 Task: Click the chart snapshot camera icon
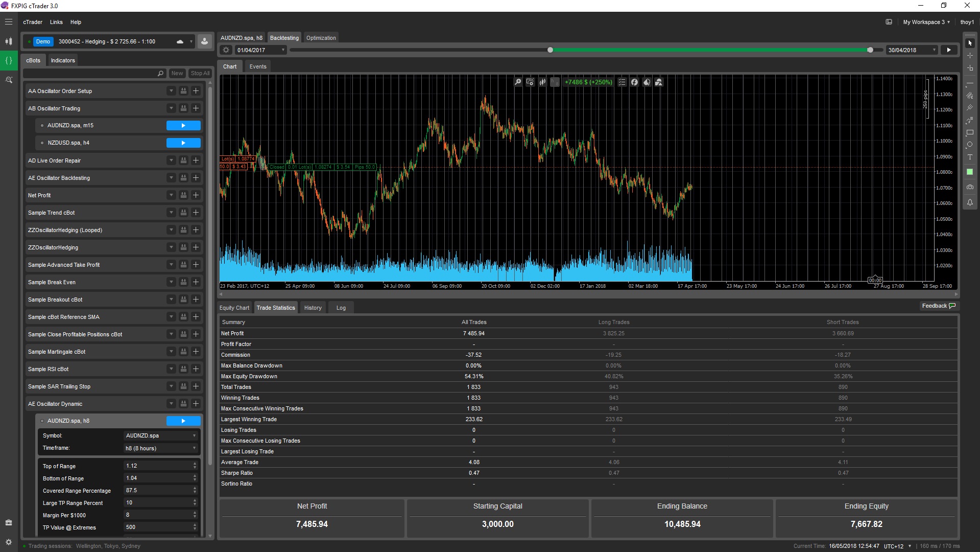pyautogui.click(x=969, y=188)
